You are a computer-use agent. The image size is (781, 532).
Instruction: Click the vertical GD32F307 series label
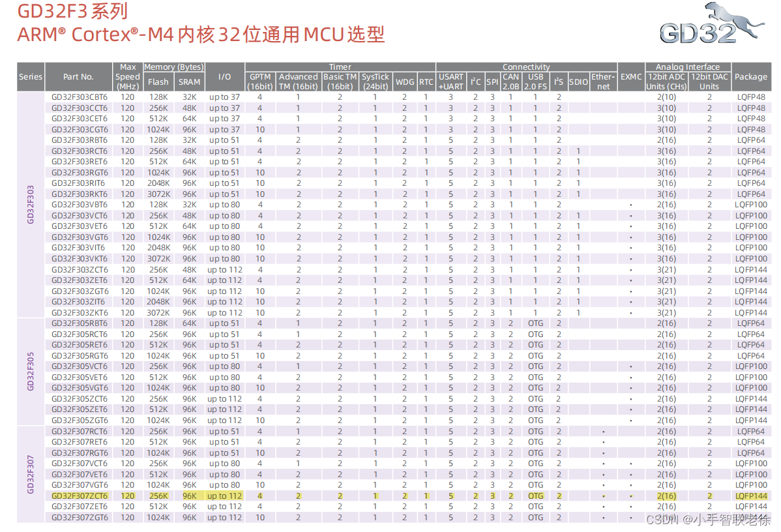(31, 474)
